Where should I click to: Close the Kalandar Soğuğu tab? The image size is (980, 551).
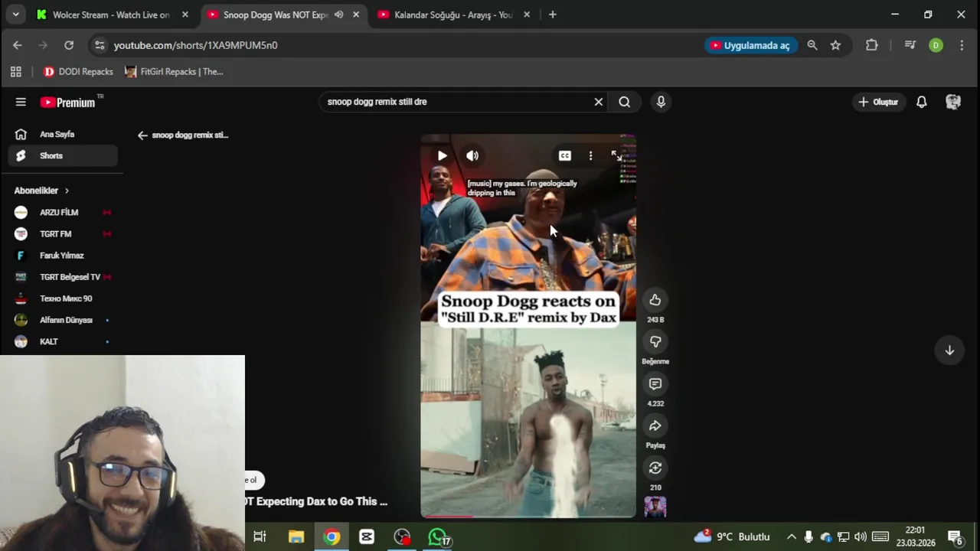tap(527, 15)
